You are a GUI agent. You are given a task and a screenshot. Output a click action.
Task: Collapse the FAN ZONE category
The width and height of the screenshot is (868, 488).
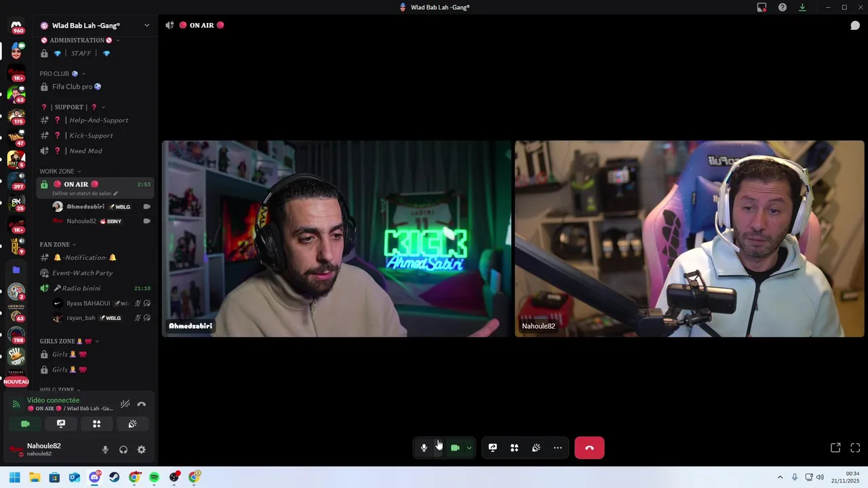tap(58, 245)
